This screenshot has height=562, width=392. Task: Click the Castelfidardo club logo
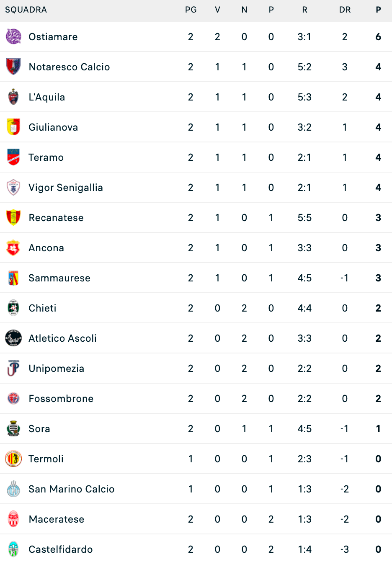point(13,549)
